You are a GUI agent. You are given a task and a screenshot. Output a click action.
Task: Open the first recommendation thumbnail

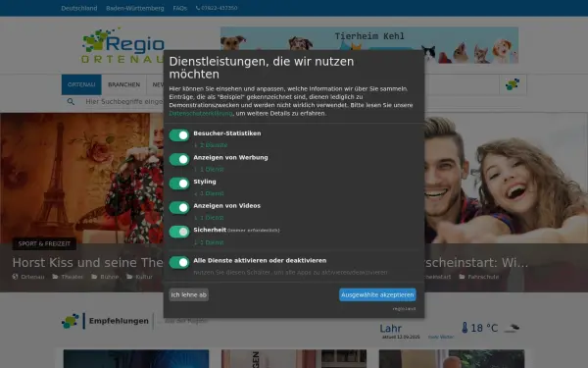click(136, 358)
